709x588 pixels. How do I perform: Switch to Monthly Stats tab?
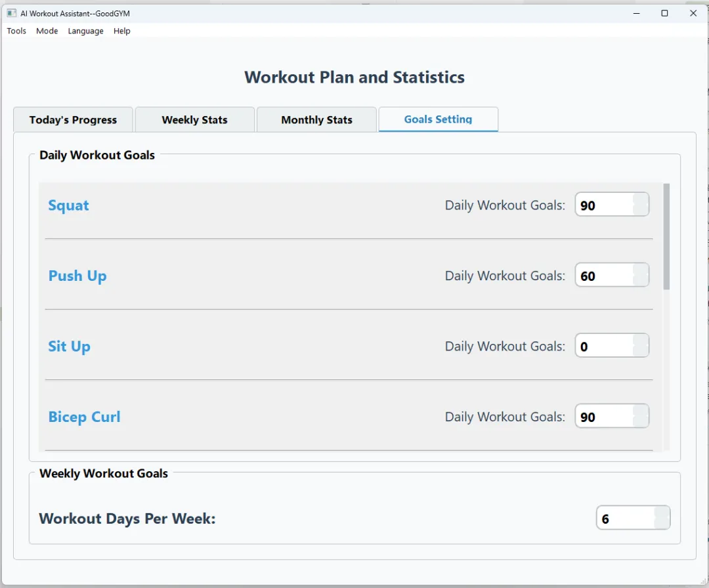pos(316,120)
